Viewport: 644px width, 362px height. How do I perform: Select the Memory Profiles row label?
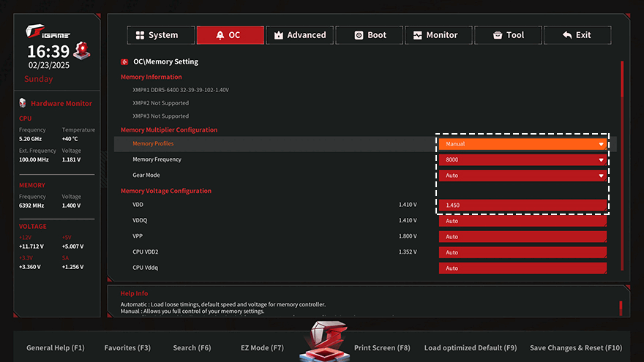(153, 143)
